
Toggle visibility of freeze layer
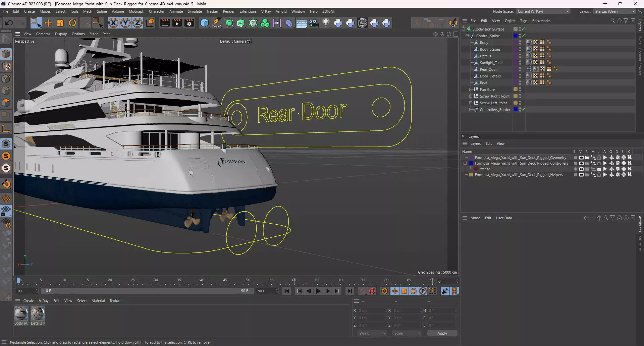point(581,169)
